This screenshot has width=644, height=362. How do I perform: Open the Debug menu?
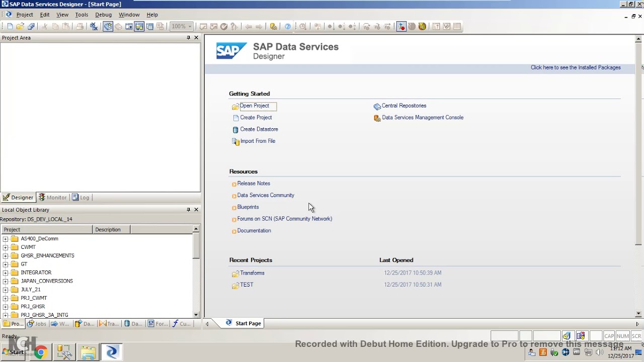tap(103, 15)
